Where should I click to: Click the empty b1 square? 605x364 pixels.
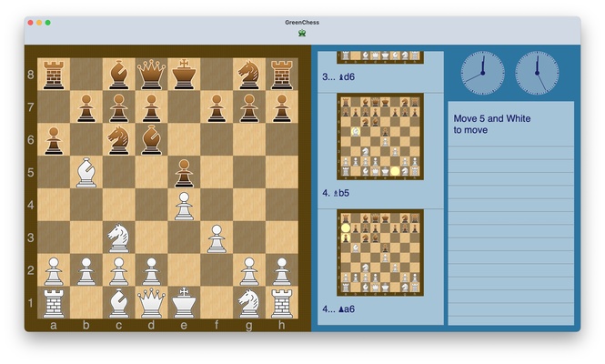click(86, 302)
